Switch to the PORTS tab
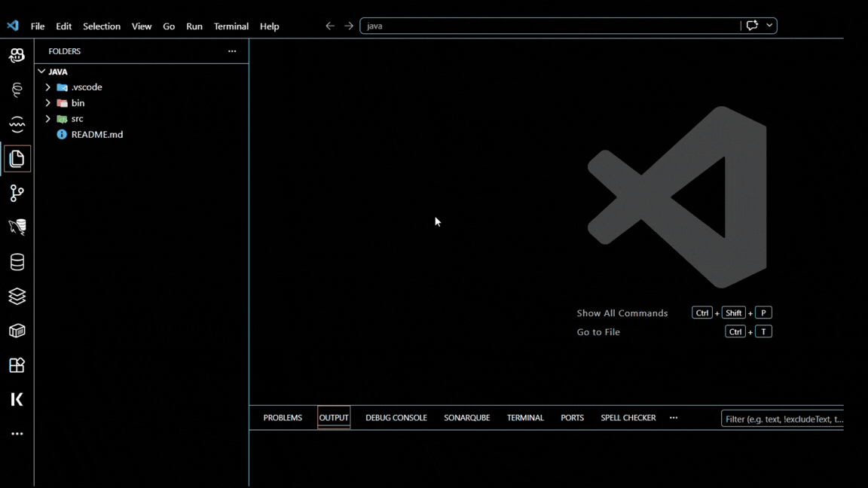This screenshot has width=868, height=488. [x=572, y=418]
